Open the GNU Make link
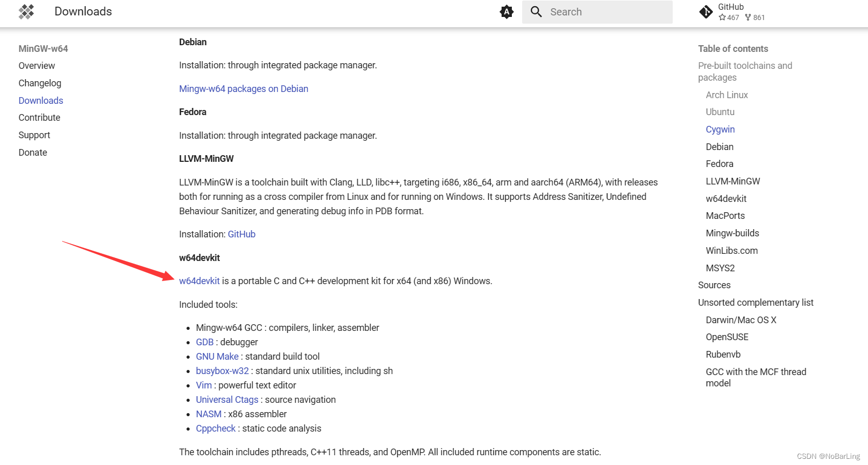Screen dimensions: 868x465 pyautogui.click(x=217, y=357)
